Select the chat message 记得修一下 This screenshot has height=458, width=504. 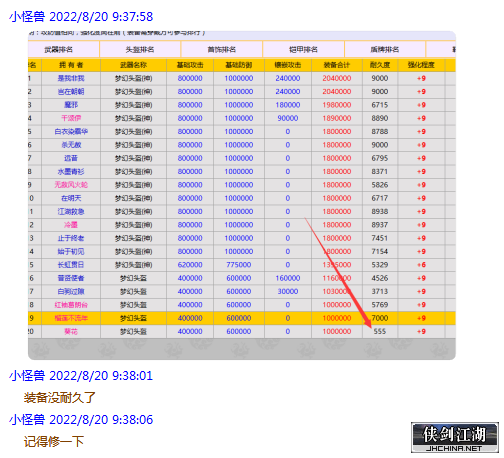54,441
